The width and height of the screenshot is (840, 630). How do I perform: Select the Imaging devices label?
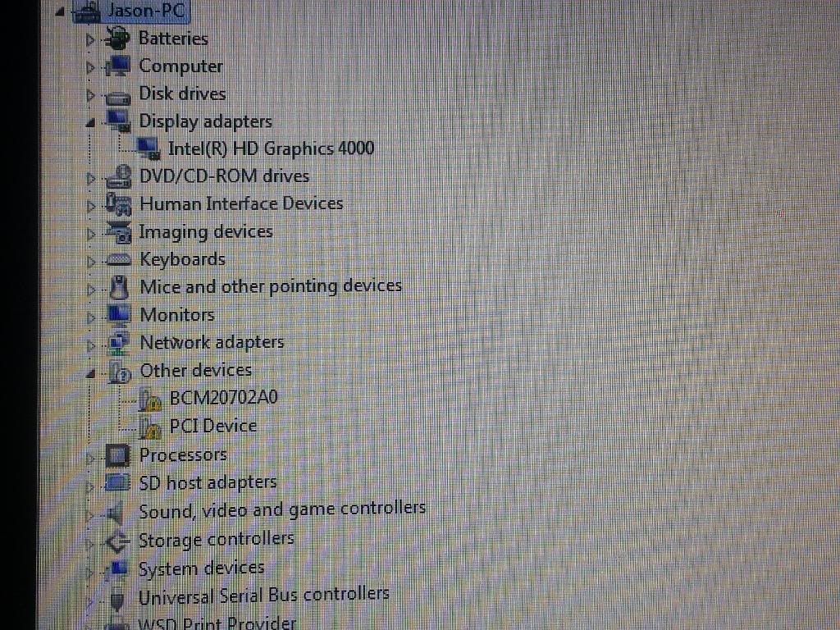click(206, 232)
